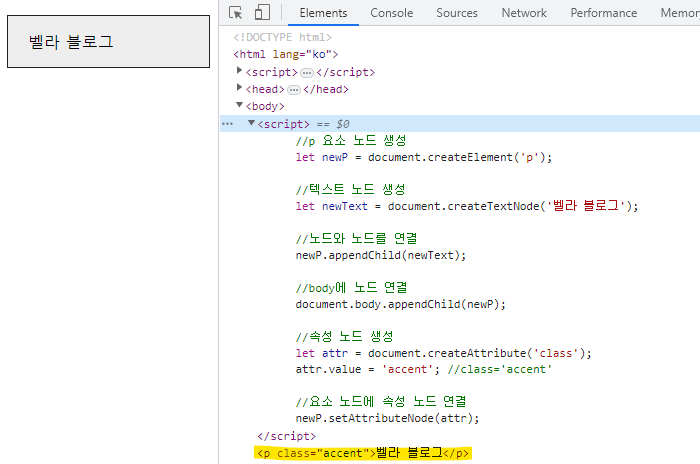Collapse the selected script node in body
Viewport: 700px width, 464px height.
point(251,123)
